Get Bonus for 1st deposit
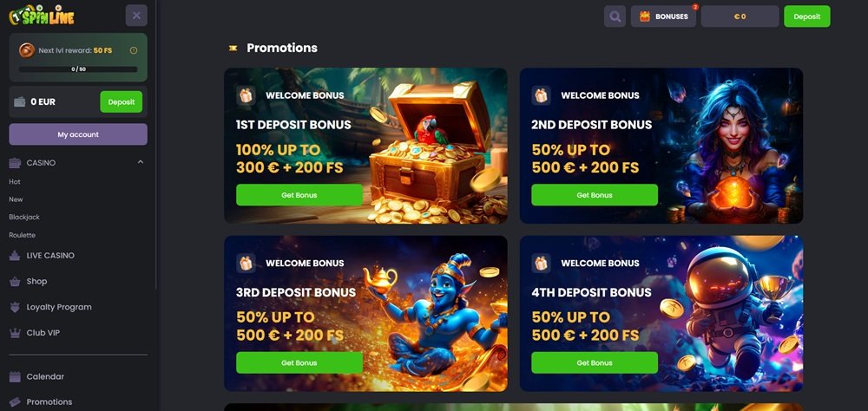868x411 pixels. (x=299, y=195)
